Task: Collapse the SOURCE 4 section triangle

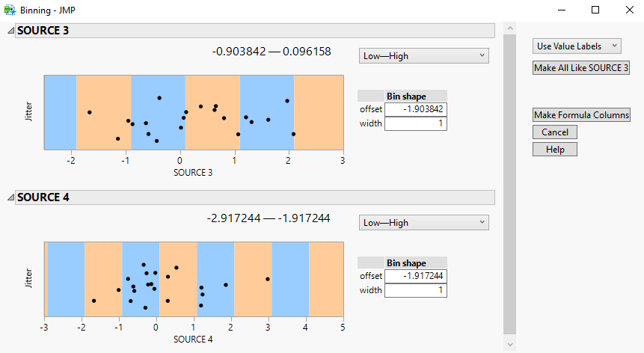Action: pos(10,197)
